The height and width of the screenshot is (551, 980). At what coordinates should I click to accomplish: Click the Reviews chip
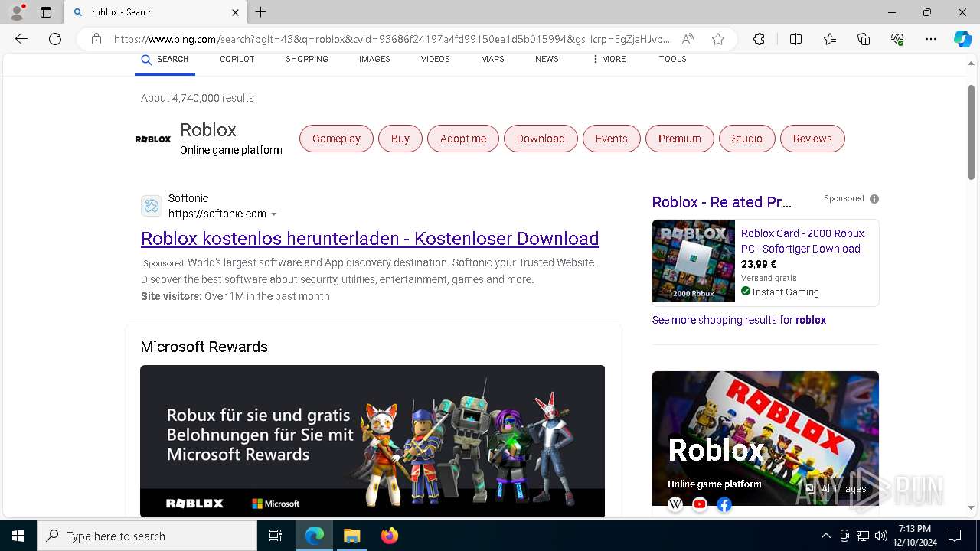click(812, 139)
